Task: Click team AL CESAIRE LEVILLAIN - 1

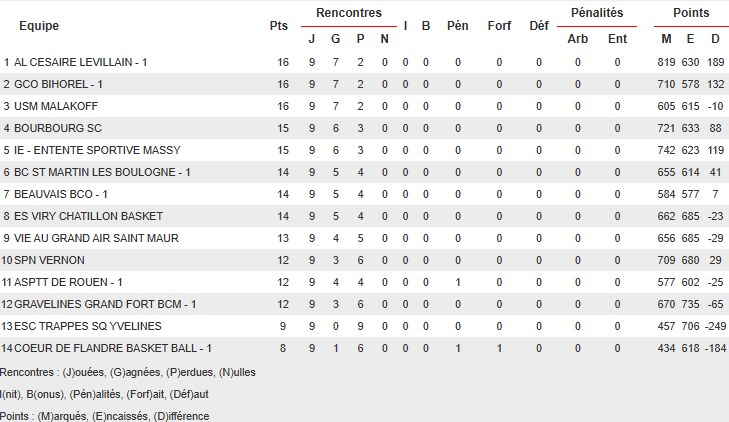Action: [80, 62]
